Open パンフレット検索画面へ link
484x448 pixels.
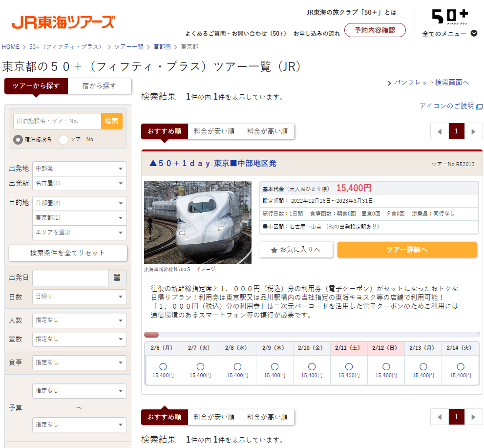[431, 83]
